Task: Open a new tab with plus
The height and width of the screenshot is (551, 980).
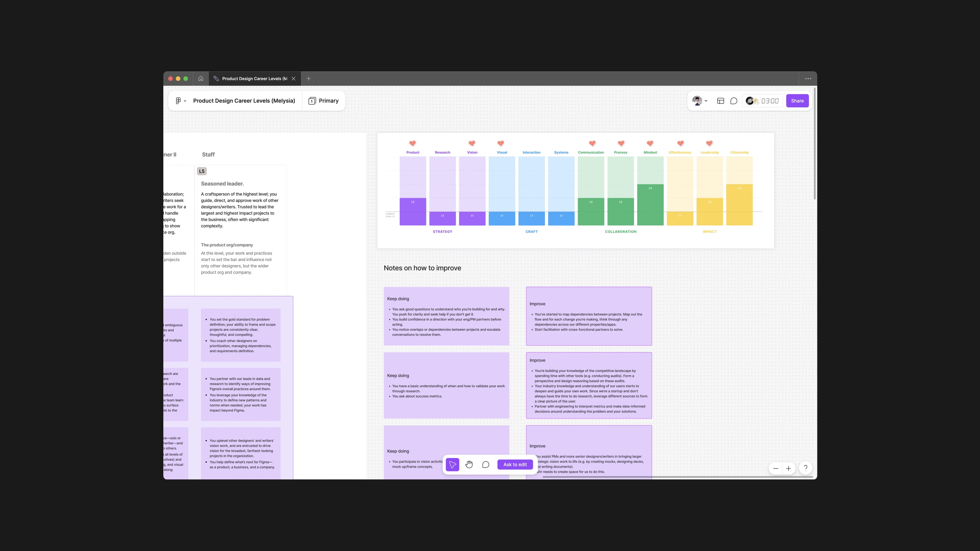Action: pyautogui.click(x=309, y=79)
